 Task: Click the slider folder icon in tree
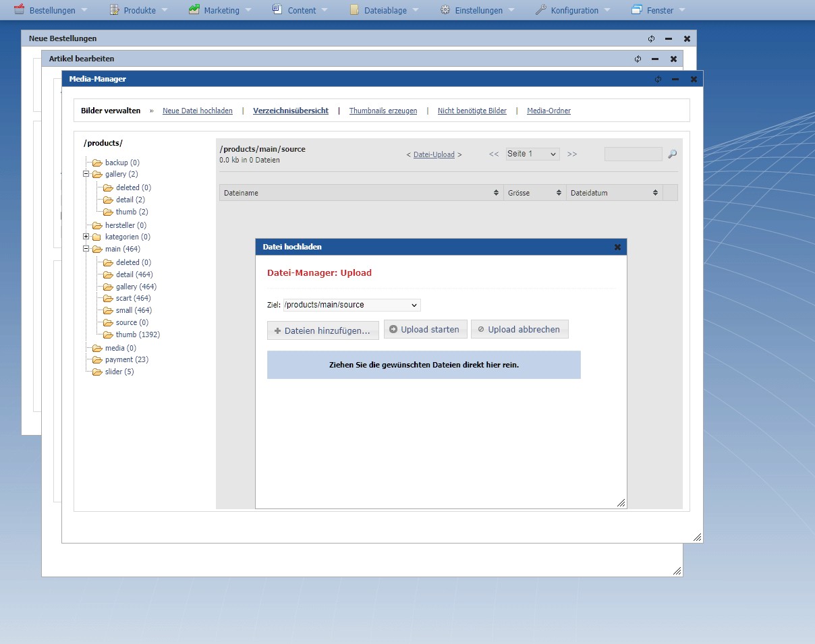pos(97,372)
